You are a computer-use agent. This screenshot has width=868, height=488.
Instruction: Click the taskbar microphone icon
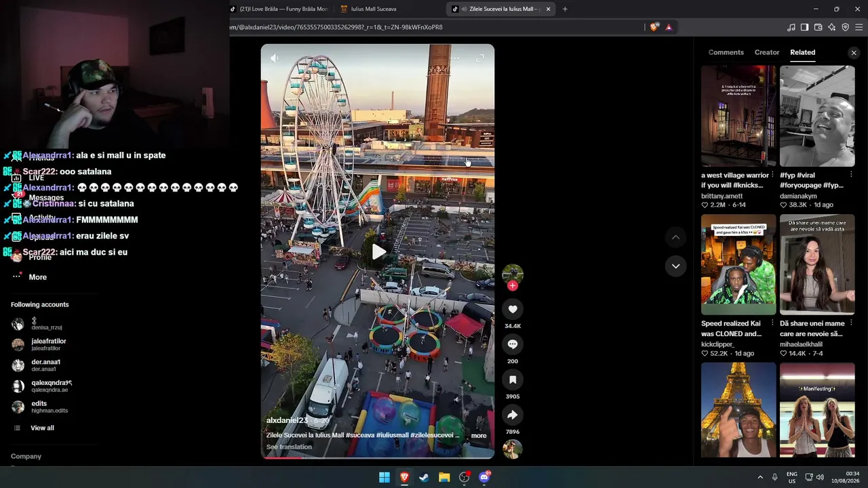pos(774,477)
